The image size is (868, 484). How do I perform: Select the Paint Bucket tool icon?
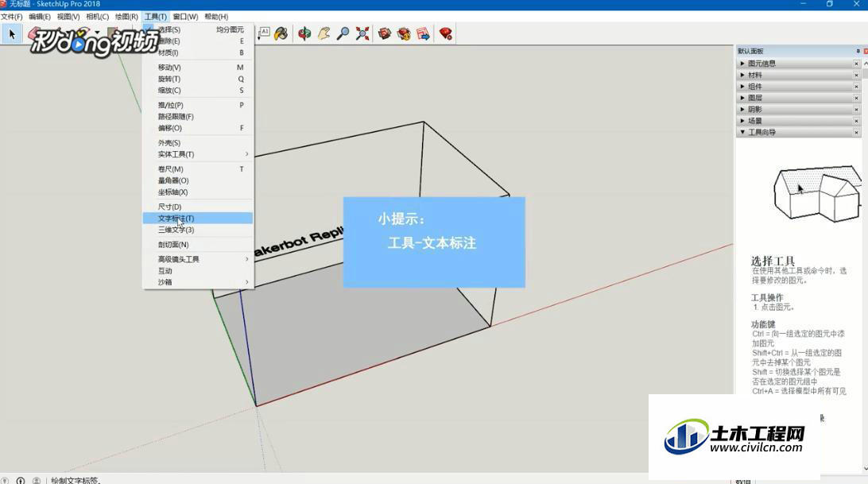coord(281,34)
